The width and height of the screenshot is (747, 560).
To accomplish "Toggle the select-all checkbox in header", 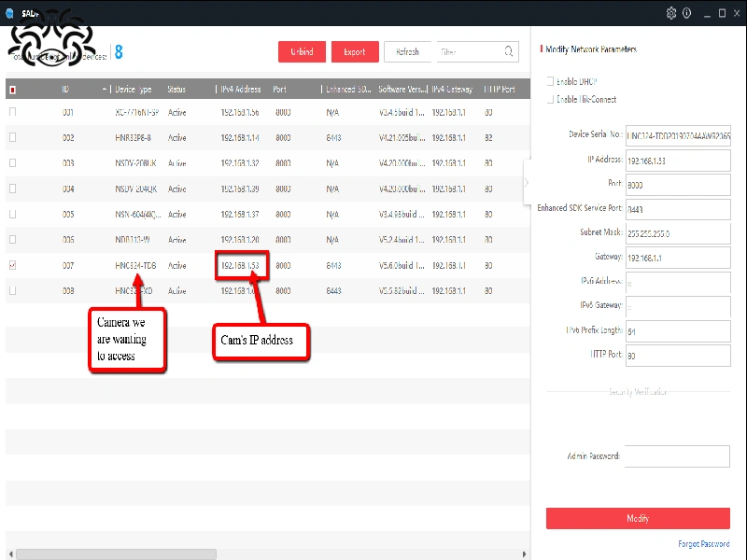I will 12,90.
